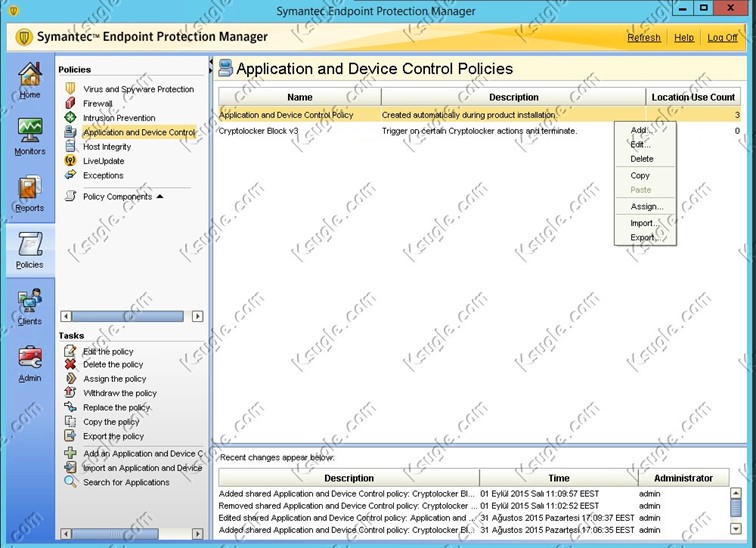Select the Policies sidebar icon
The width and height of the screenshot is (756, 548).
(30, 244)
